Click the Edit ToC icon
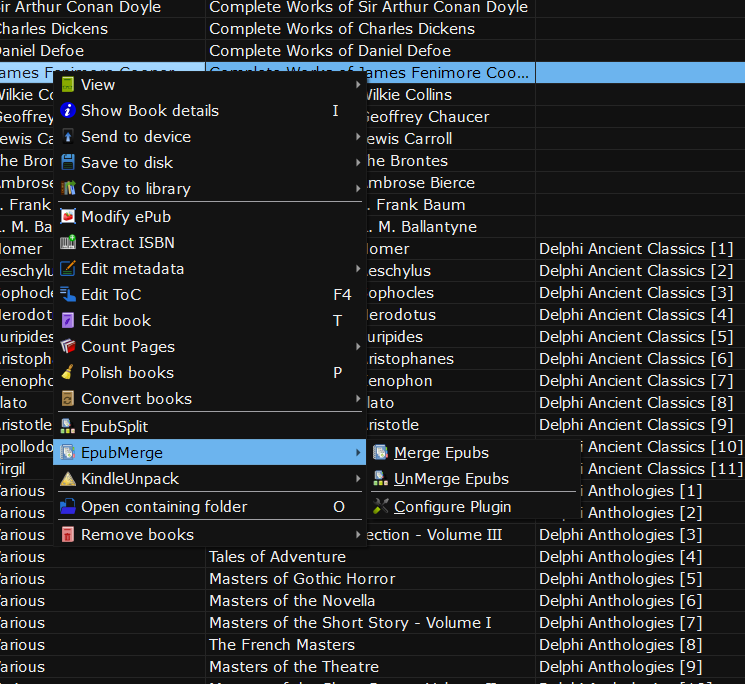This screenshot has width=745, height=684. pos(68,294)
